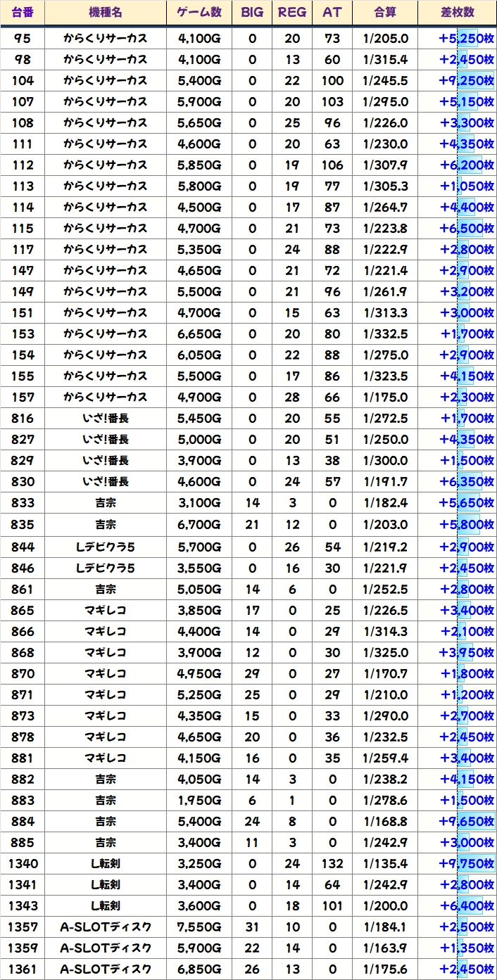
Task: Click L転剣 name in row 1340
Action: click(x=106, y=863)
